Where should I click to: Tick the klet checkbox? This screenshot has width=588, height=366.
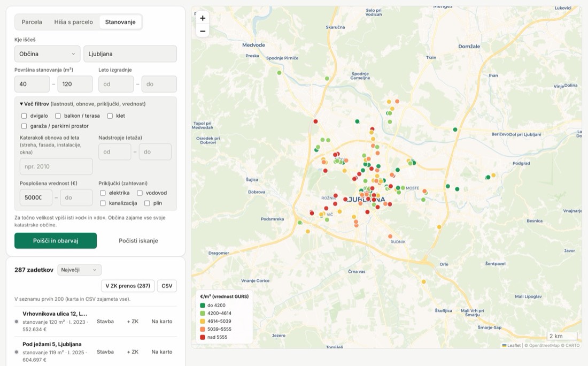coord(110,116)
